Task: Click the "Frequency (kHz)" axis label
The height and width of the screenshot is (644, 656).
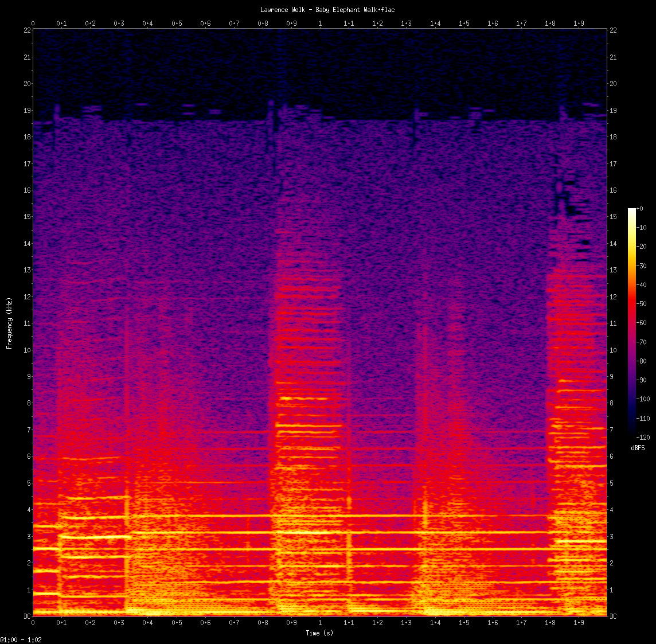Action: click(9, 323)
